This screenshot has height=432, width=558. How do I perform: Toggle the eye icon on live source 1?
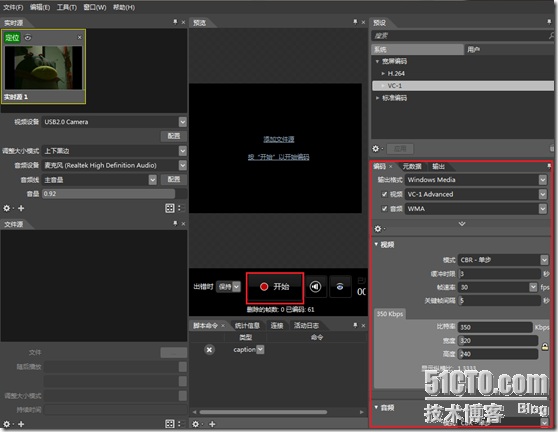pyautogui.click(x=28, y=37)
